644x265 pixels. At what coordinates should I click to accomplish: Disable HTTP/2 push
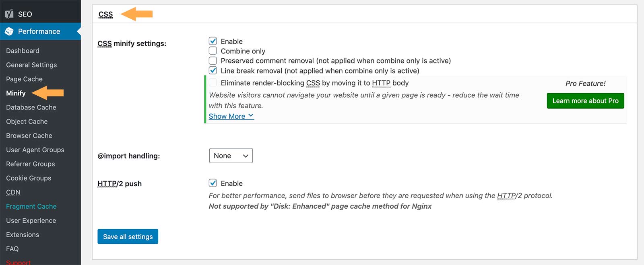click(x=213, y=183)
